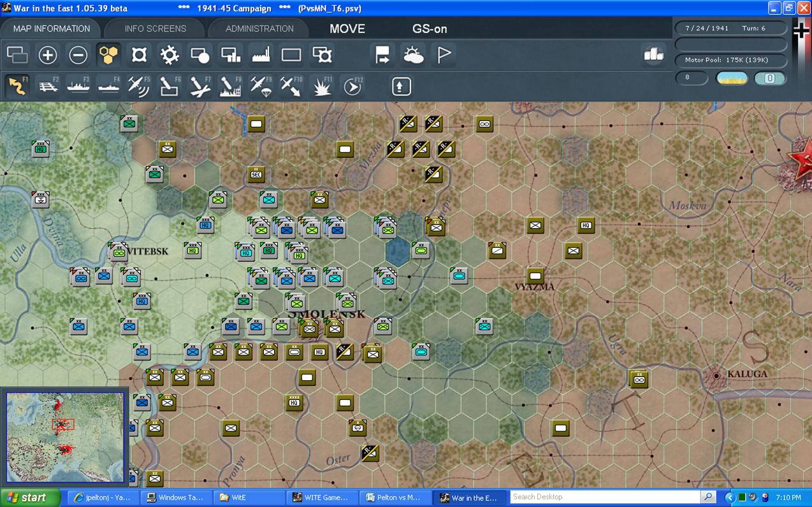Screen dimensions: 812x507
Task: Click the pill indicator showing 0
Action: (769, 78)
